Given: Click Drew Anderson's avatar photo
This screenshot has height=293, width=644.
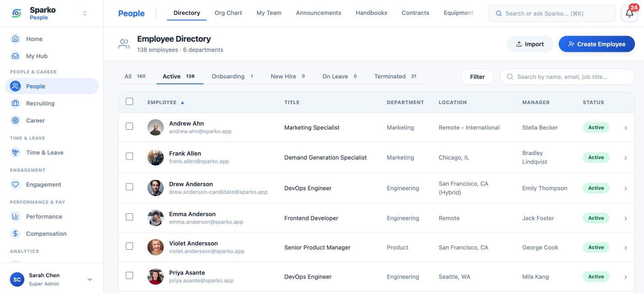Looking at the screenshot, I should (x=156, y=188).
